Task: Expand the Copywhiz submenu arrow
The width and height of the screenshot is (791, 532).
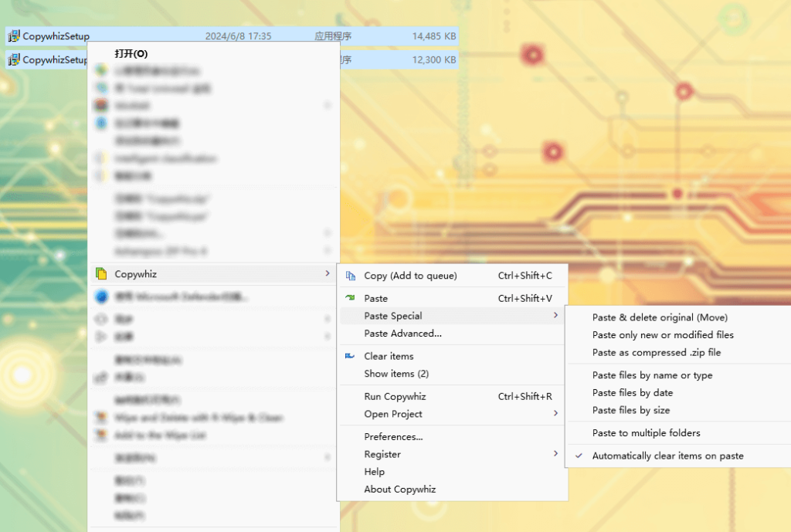Action: pos(328,273)
